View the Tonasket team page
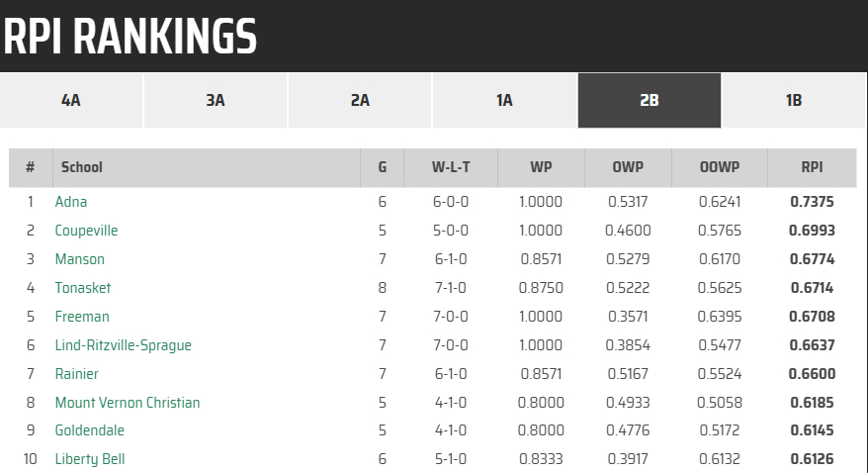This screenshot has width=868, height=473. click(x=83, y=288)
